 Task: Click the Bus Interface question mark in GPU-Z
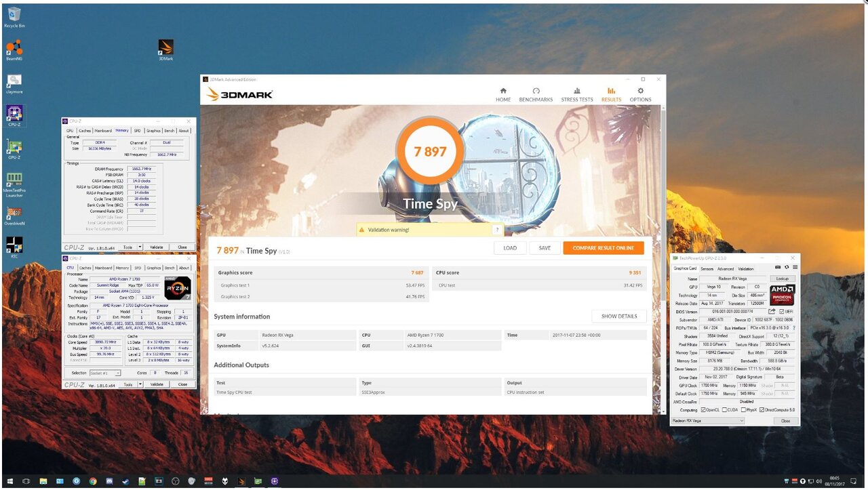794,328
